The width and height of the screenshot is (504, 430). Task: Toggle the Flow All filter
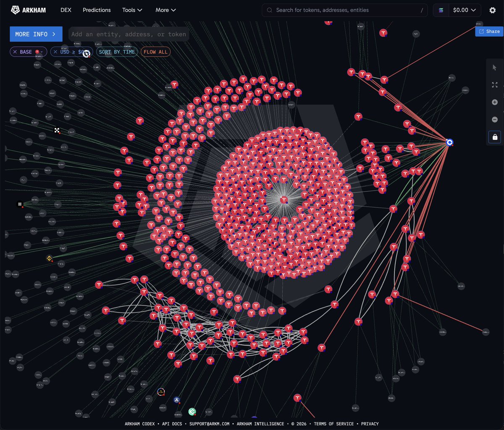coord(155,52)
